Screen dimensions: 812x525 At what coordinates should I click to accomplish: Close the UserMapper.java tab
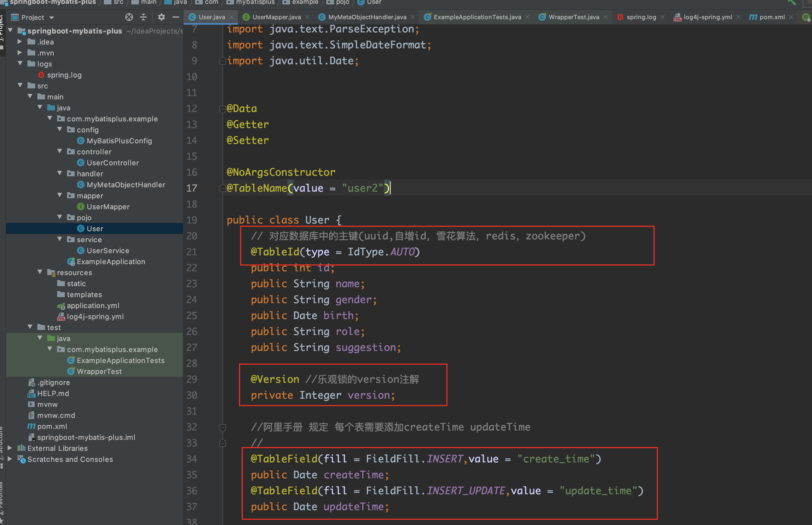point(307,17)
